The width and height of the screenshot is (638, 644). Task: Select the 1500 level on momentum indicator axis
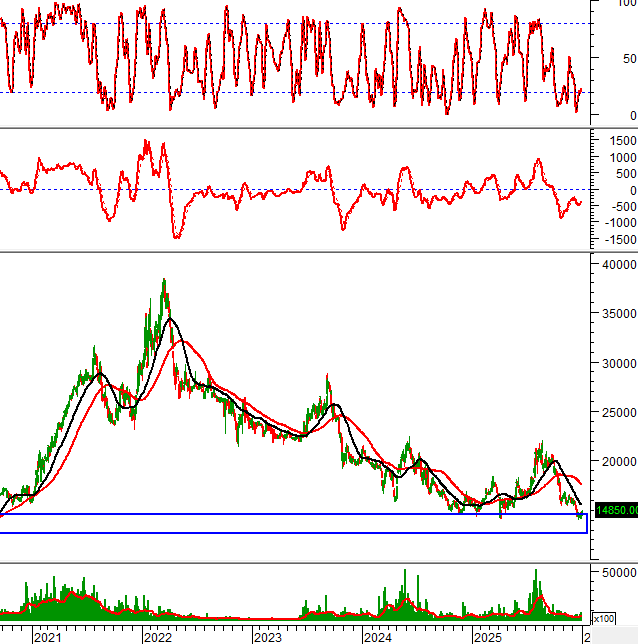[x=620, y=140]
